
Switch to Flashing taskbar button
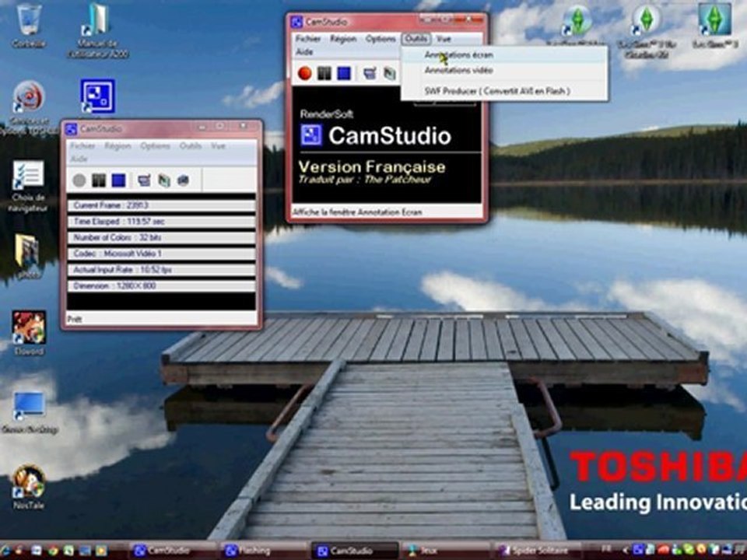coord(264,551)
